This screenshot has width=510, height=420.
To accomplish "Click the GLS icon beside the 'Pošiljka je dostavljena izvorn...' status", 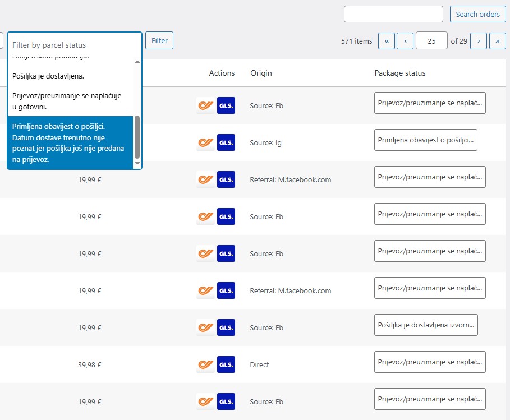I will [x=226, y=327].
